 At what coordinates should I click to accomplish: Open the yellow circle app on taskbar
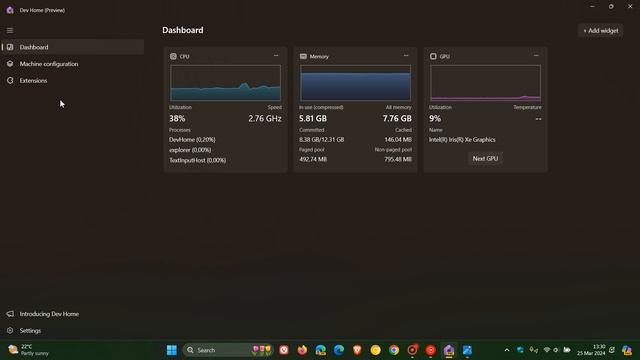coord(376,350)
